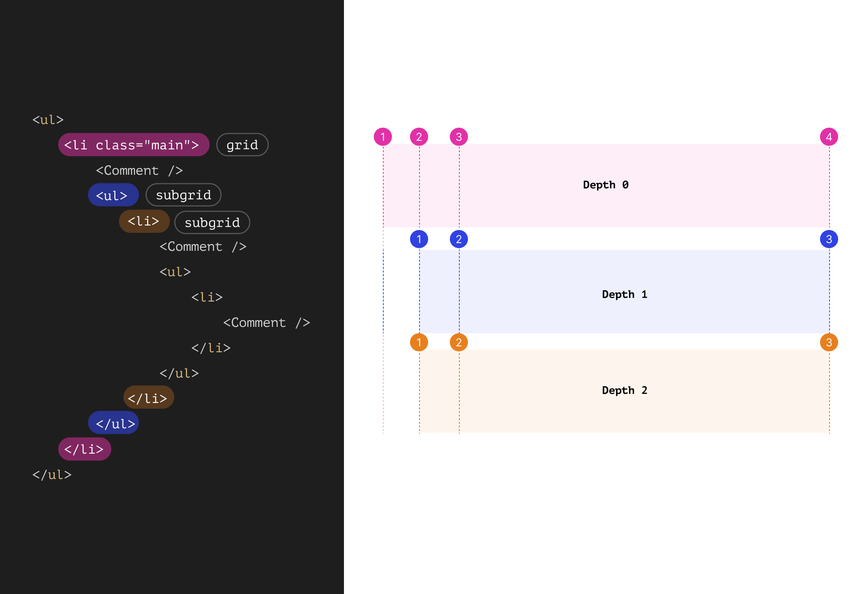Screen dimensions: 868x594
Task: Click the orange Depth 2 region
Action: coord(625,391)
